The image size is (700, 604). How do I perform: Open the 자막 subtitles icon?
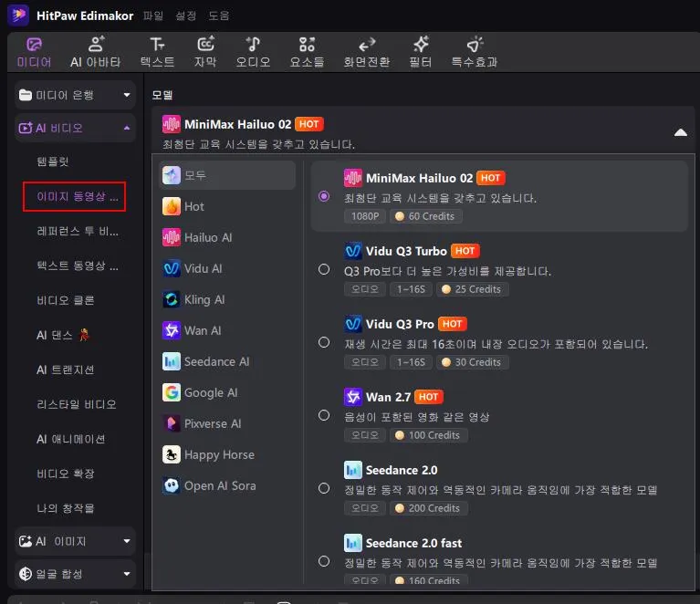(205, 44)
